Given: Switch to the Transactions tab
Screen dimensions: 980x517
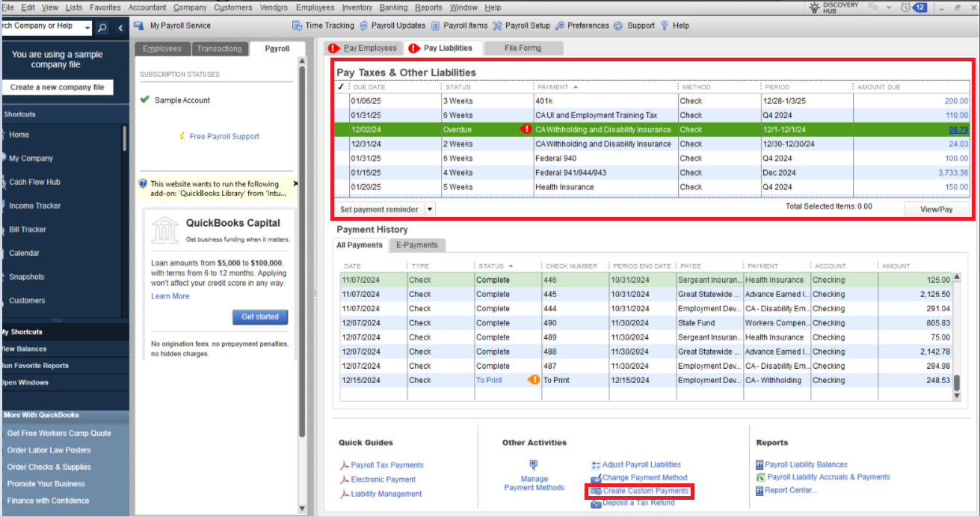Looking at the screenshot, I should (x=219, y=49).
